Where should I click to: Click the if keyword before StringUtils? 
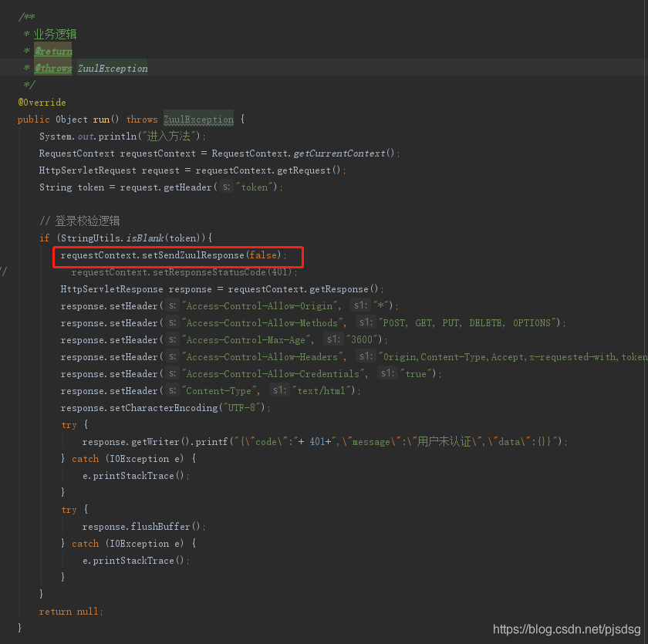44,238
